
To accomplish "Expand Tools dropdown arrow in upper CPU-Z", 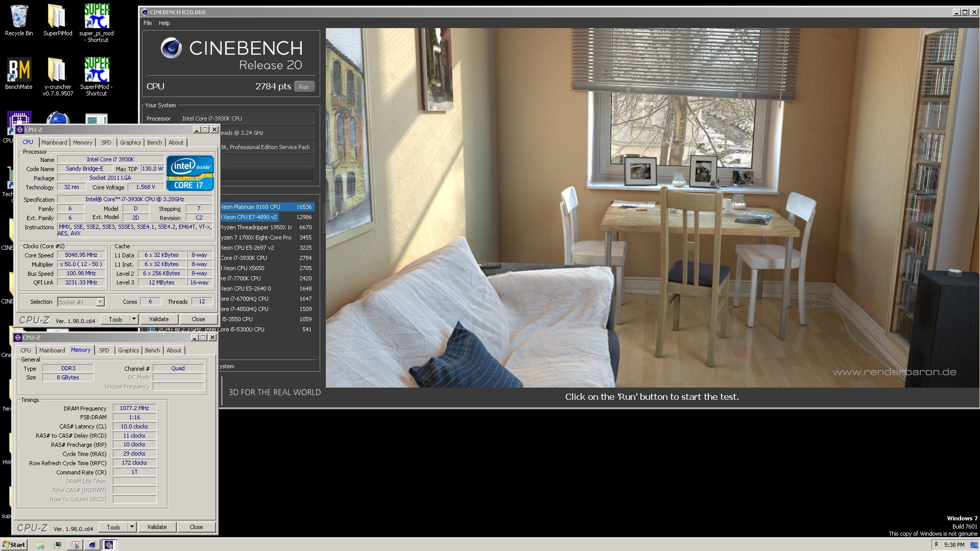I will pyautogui.click(x=134, y=320).
